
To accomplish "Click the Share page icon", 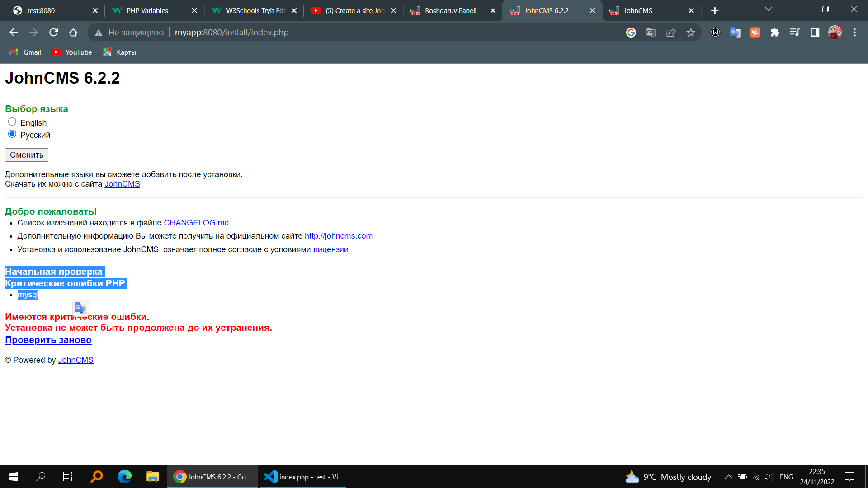I will (x=671, y=32).
